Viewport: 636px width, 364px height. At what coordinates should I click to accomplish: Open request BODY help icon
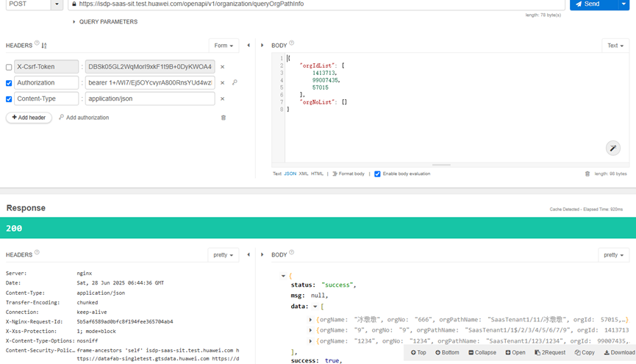click(x=292, y=43)
